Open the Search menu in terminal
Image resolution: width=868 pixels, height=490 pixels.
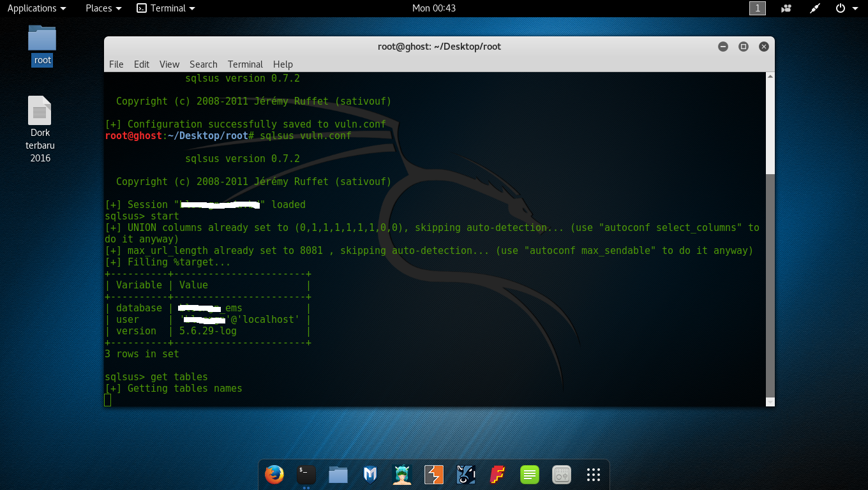coord(204,64)
